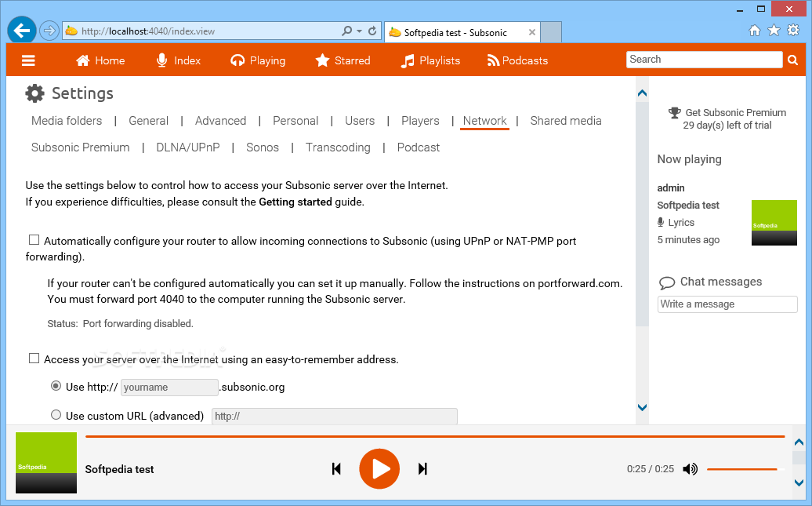Open the address bar dropdown arrow
Image resolution: width=812 pixels, height=506 pixels.
coord(360,31)
